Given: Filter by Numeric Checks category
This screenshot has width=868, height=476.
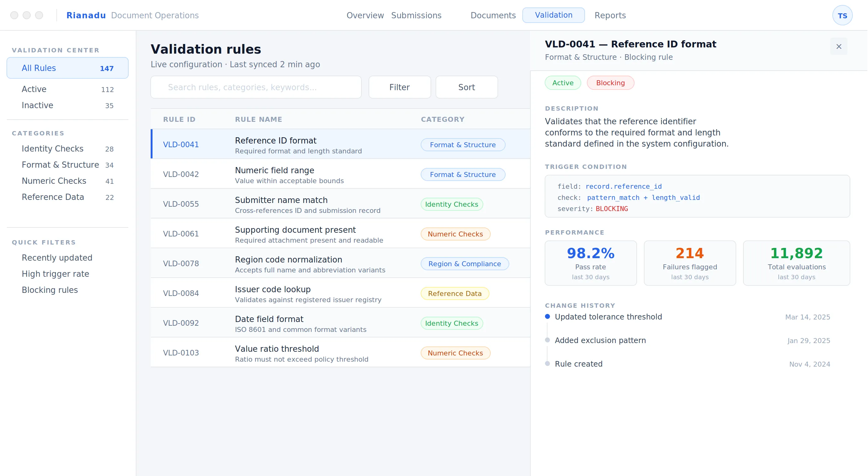Looking at the screenshot, I should click(x=67, y=181).
